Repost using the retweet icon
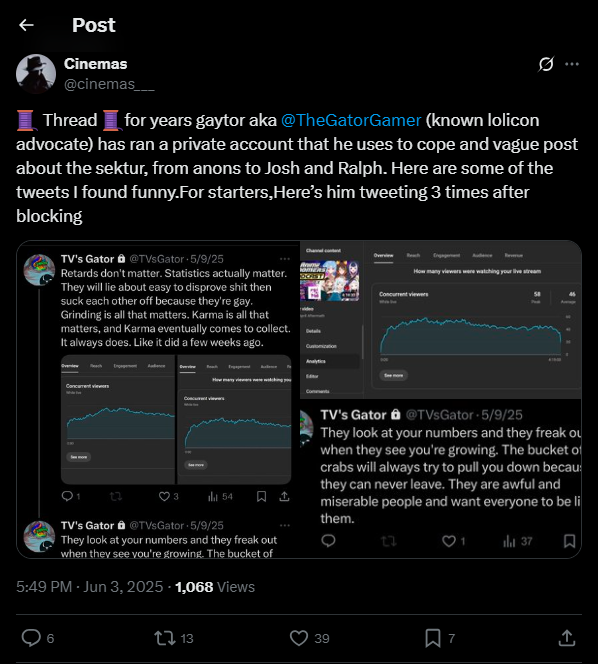 165,638
